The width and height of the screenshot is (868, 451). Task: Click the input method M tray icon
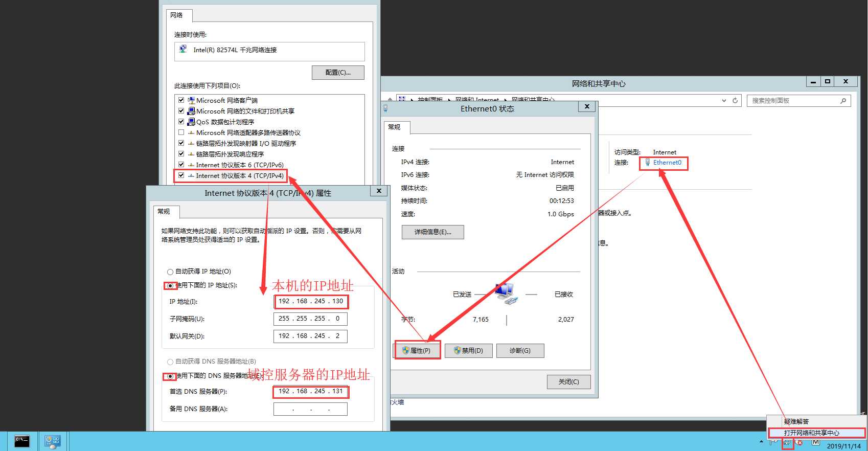816,442
